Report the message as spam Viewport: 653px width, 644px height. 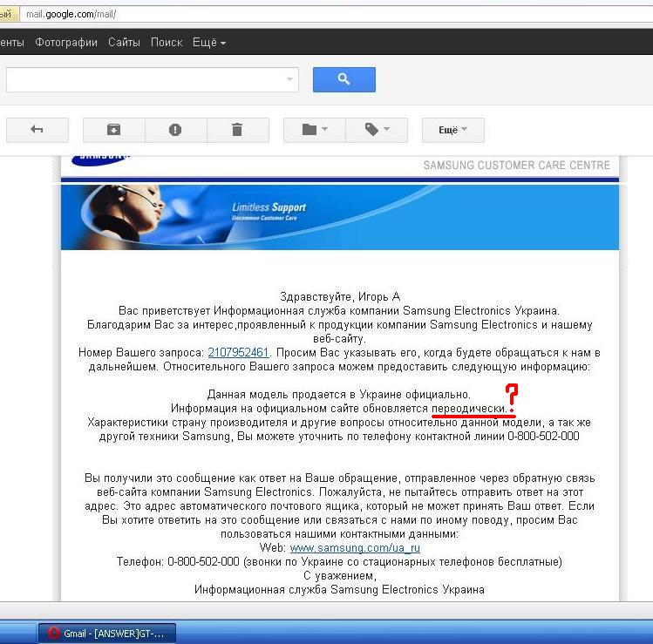point(175,130)
